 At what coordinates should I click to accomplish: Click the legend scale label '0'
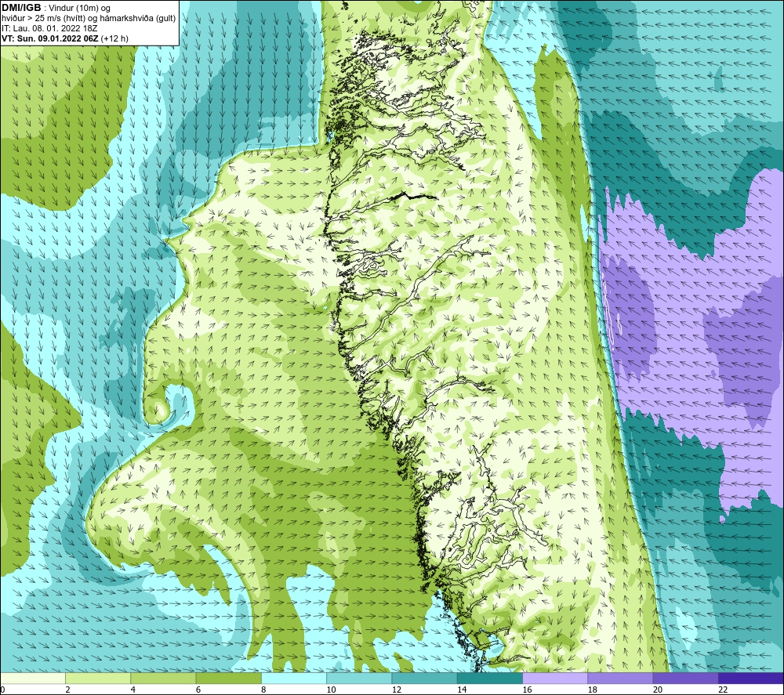(x=2, y=690)
